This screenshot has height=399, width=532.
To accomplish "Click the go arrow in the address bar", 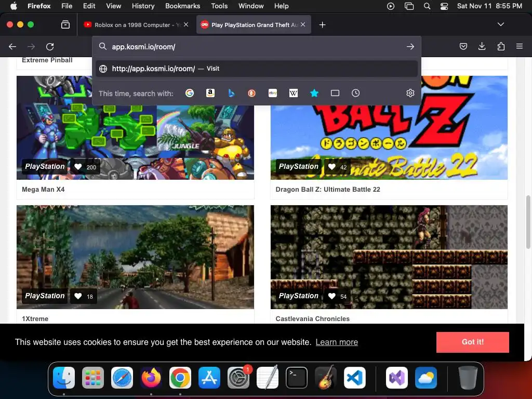I will tap(410, 47).
